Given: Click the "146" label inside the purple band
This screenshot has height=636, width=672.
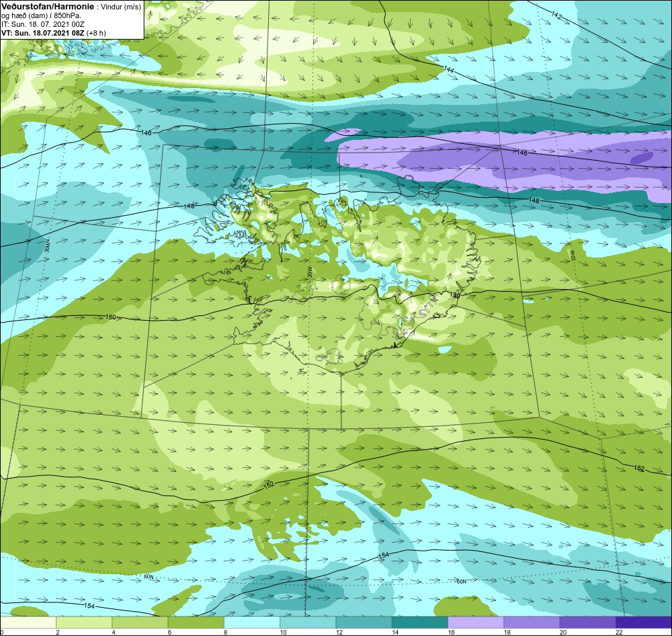Looking at the screenshot, I should (x=522, y=153).
